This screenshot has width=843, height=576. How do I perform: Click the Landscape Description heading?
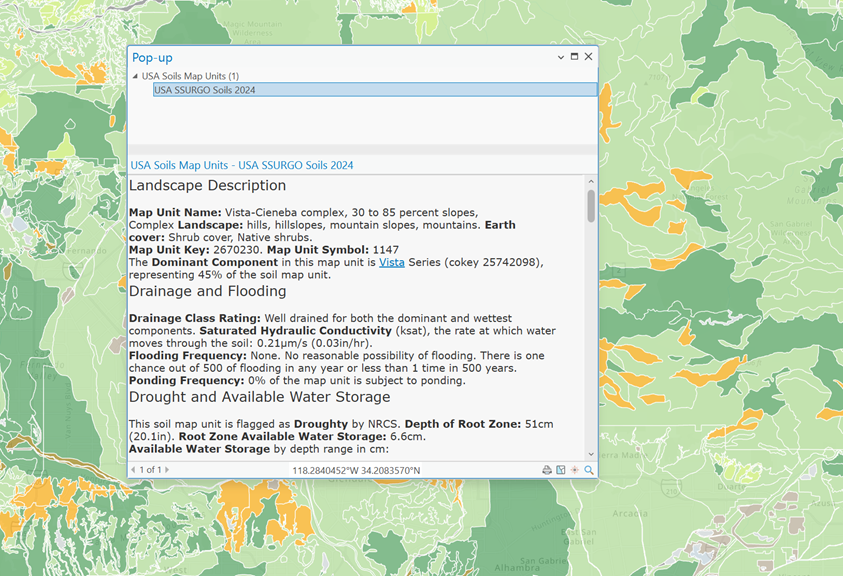coord(207,186)
